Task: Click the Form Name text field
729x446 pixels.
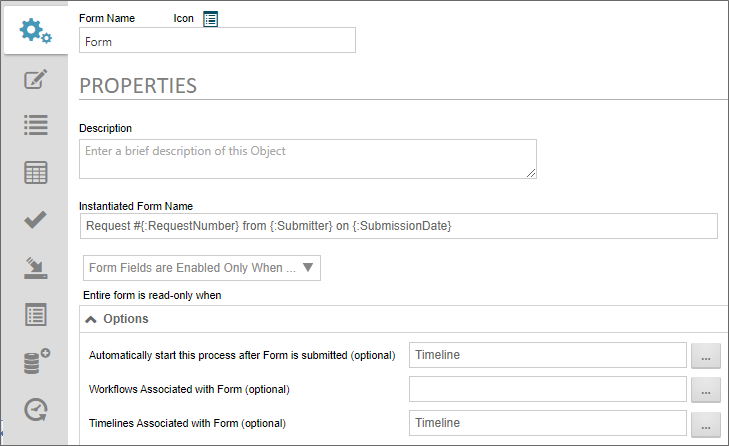Action: pyautogui.click(x=217, y=41)
